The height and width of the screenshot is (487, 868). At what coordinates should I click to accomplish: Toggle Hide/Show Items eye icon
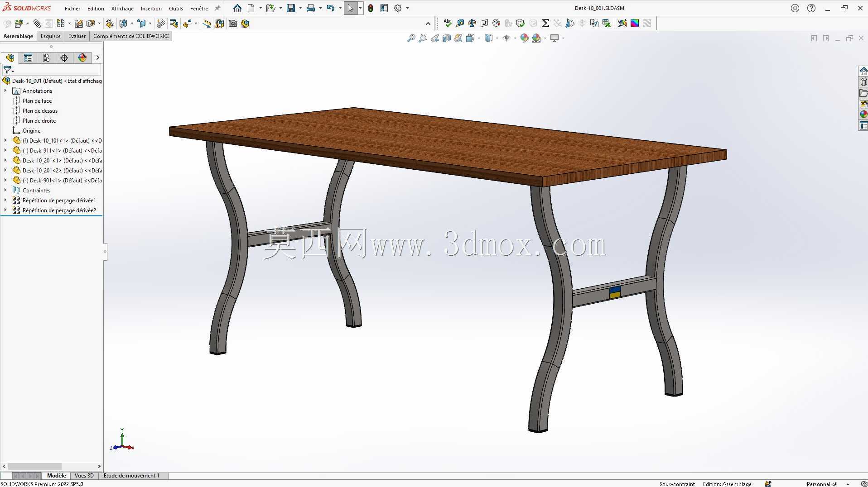point(506,38)
